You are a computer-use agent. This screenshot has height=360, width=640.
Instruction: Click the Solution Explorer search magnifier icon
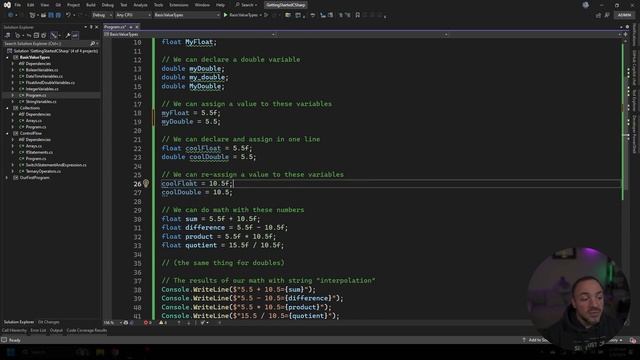[x=93, y=43]
